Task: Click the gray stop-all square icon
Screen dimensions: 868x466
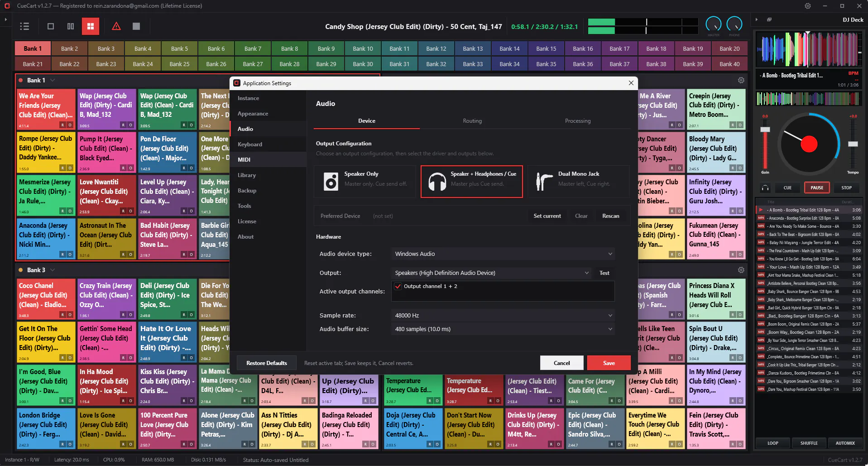Action: 136,26
